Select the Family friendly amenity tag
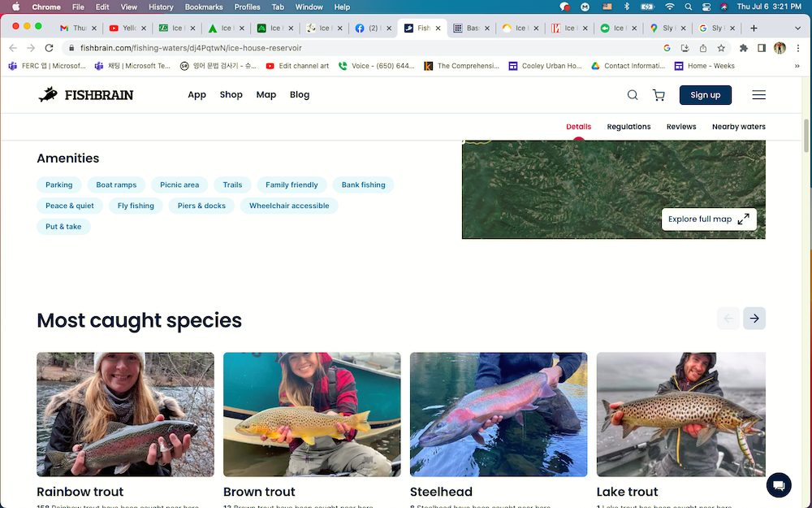This screenshot has width=812, height=508. point(292,185)
